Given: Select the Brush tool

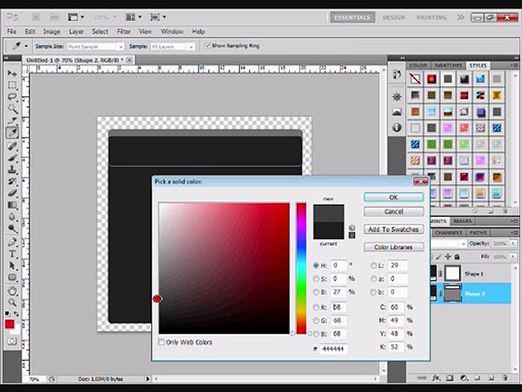Looking at the screenshot, I should tap(12, 157).
